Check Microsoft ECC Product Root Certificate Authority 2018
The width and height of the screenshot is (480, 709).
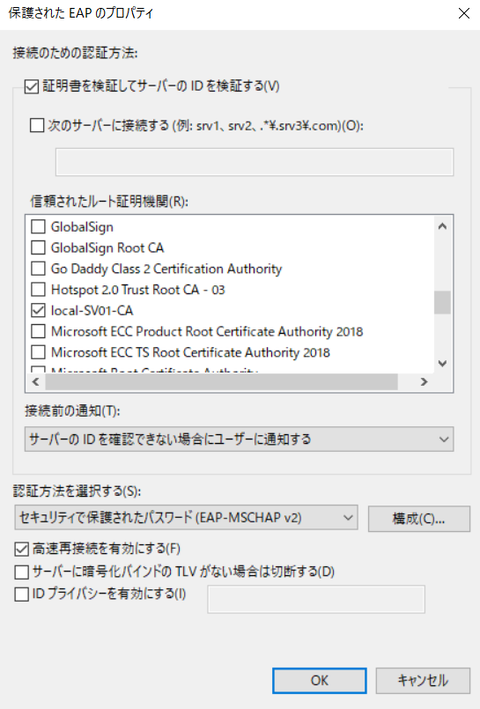(x=38, y=331)
